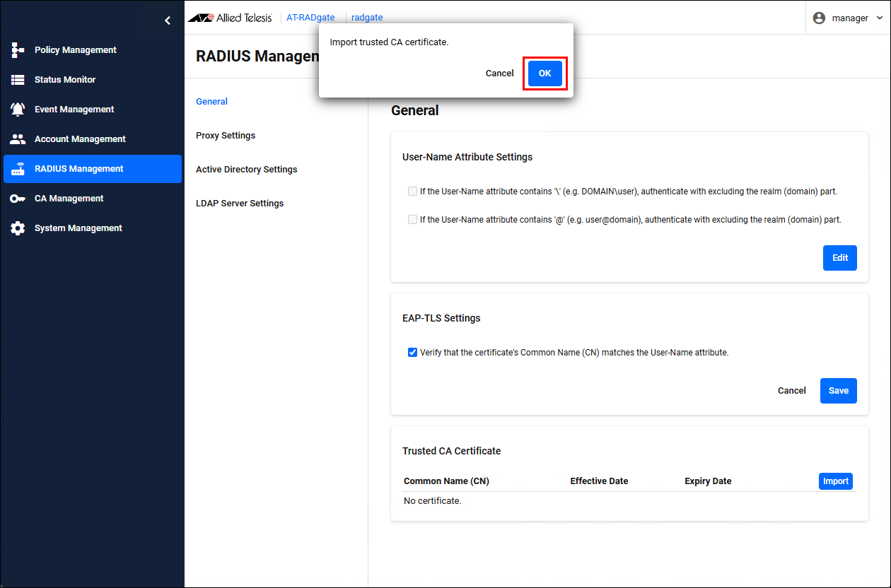
Task: Click the Event Management bell icon
Action: point(18,110)
